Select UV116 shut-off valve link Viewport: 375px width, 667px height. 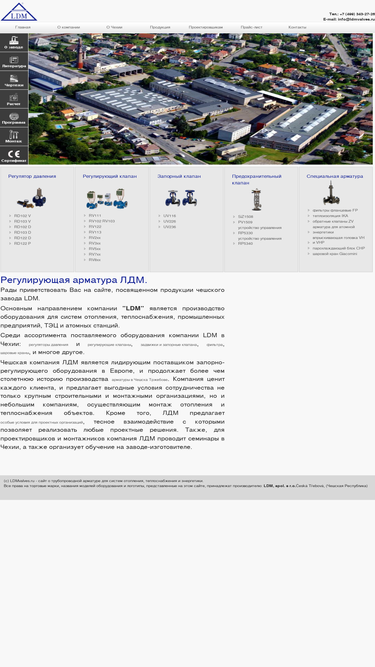pyautogui.click(x=170, y=216)
